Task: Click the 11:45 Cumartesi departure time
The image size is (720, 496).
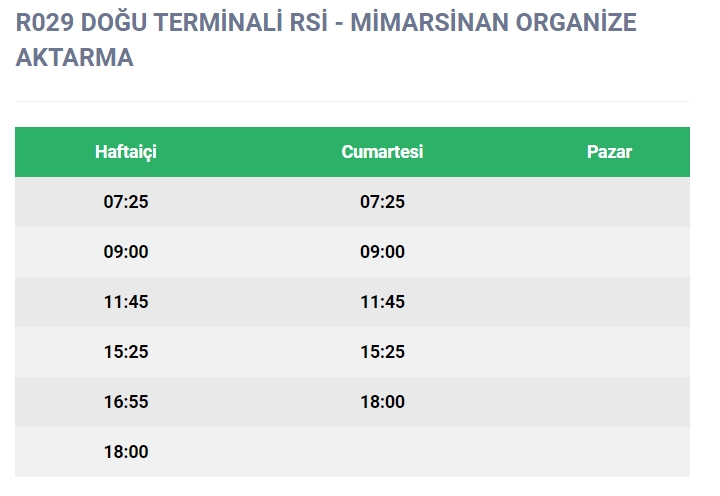Action: pyautogui.click(x=382, y=302)
